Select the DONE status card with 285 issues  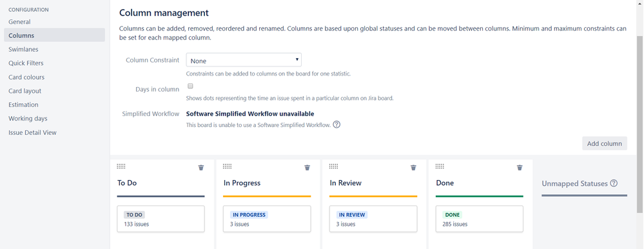pyautogui.click(x=480, y=219)
